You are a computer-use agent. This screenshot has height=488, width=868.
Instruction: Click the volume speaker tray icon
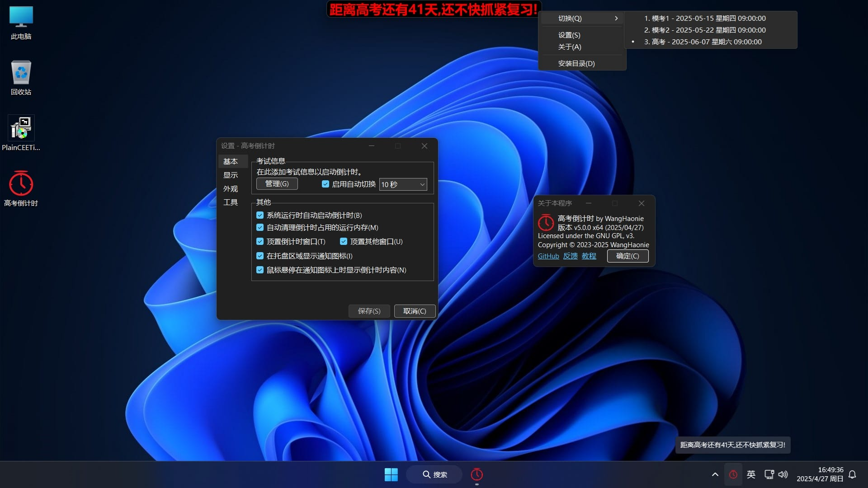[783, 474]
